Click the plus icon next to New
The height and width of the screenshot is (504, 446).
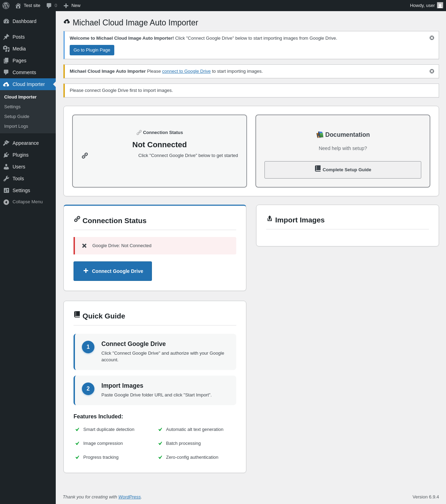(x=66, y=6)
